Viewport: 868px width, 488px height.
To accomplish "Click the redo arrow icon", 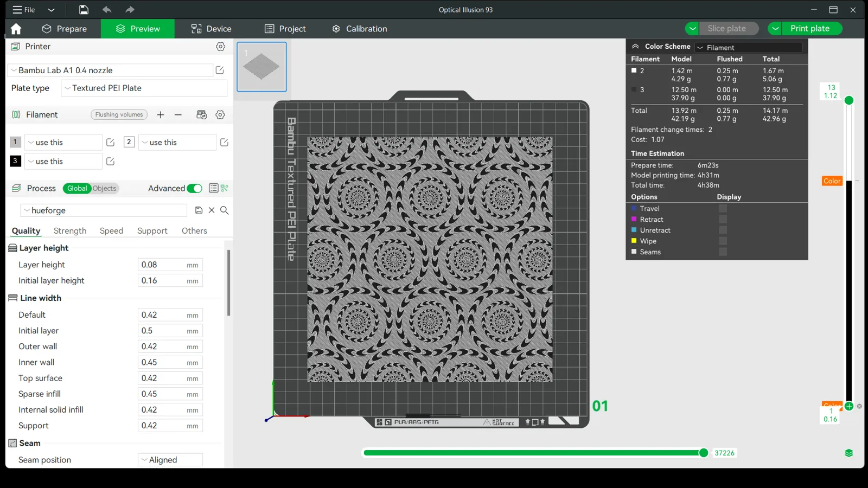I will 130,10.
